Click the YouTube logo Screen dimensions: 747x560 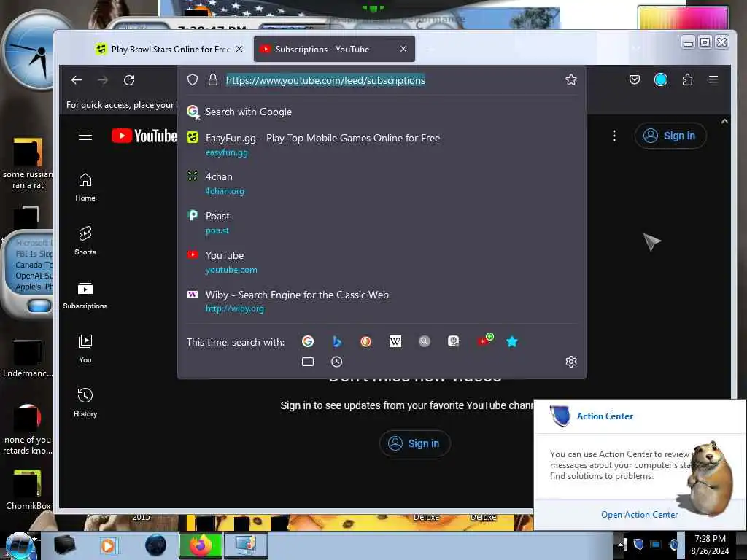click(x=144, y=136)
